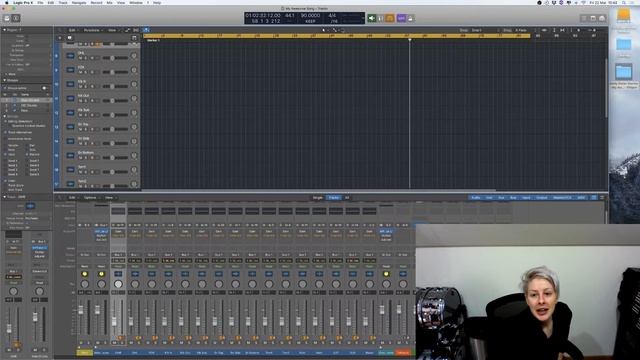
Task: Click the OHL track pan knob
Action: pyautogui.click(x=133, y=56)
